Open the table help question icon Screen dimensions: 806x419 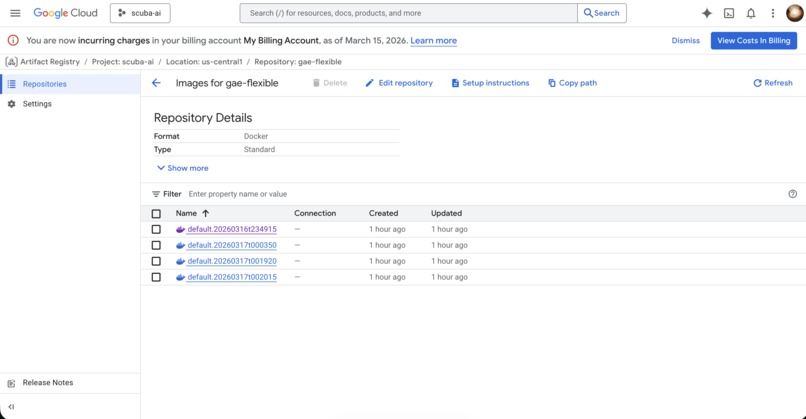[793, 194]
